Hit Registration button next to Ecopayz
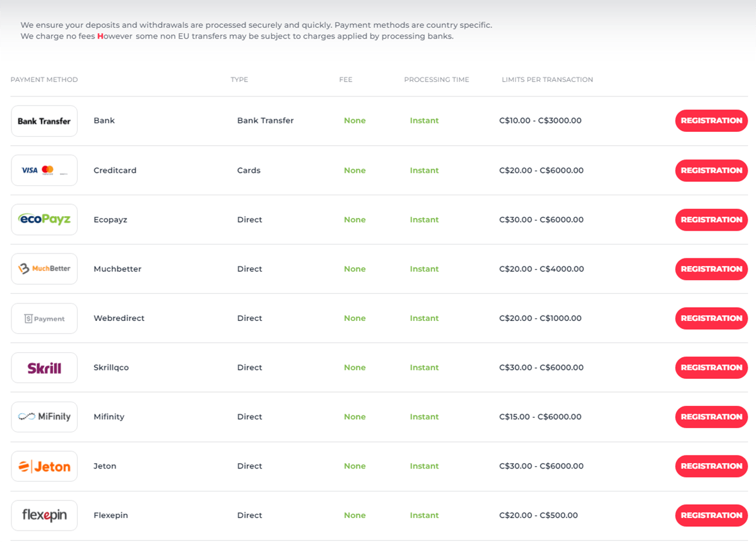 tap(711, 220)
